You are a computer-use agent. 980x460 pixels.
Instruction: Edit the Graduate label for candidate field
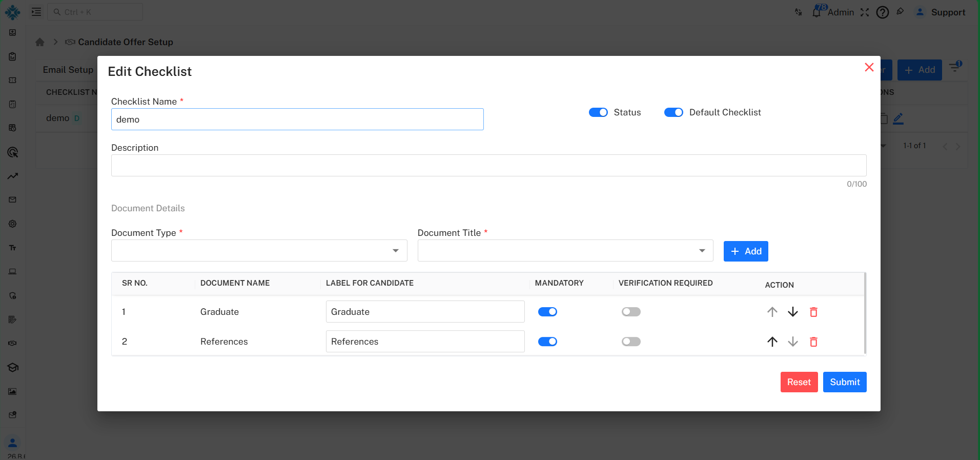(425, 312)
